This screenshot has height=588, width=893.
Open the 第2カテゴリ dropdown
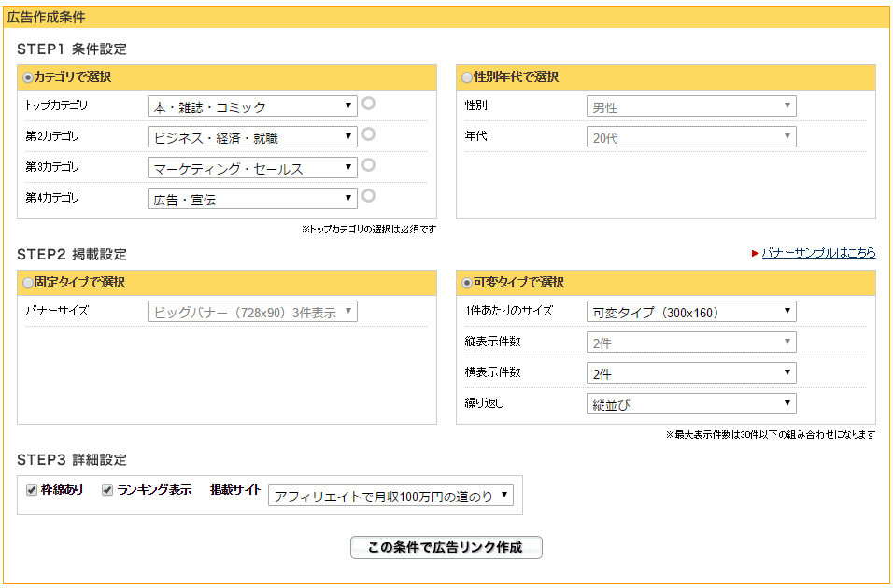point(252,137)
